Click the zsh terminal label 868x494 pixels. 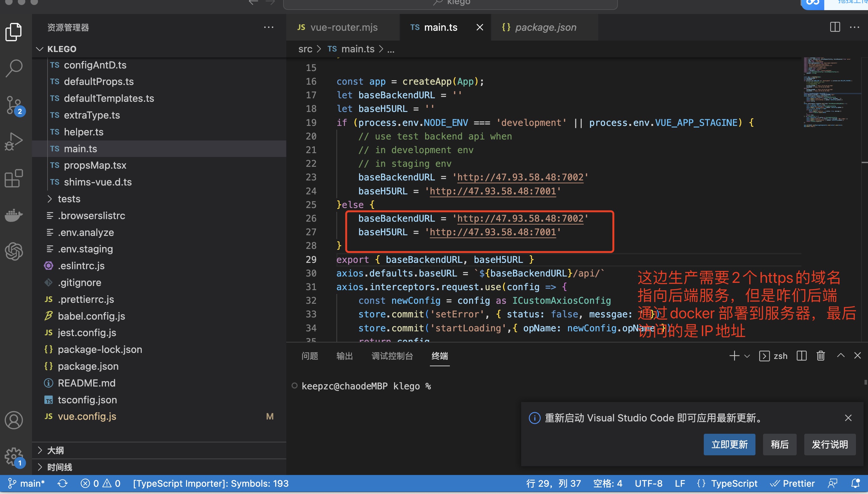[780, 356]
